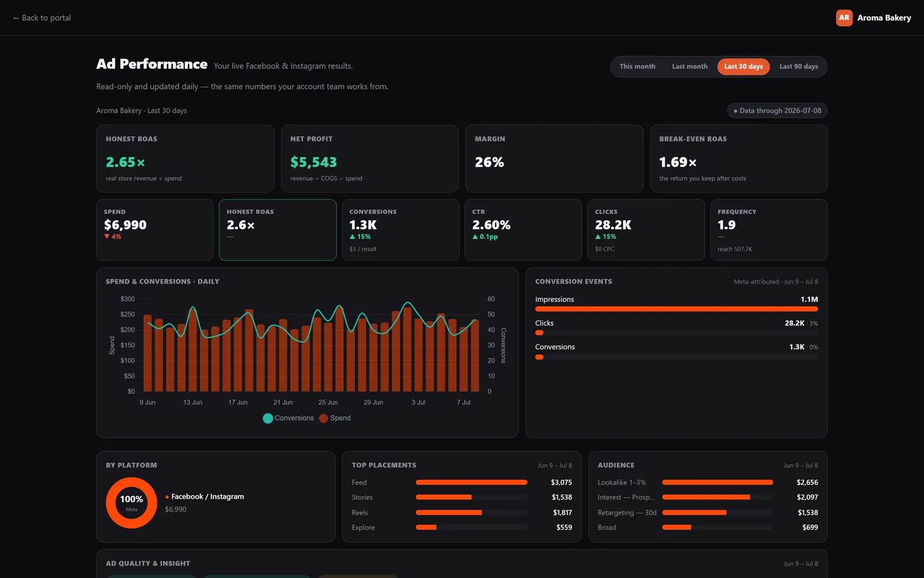Click the 'Meta-attributed · Jun 9 – Jul 8' label

point(776,282)
